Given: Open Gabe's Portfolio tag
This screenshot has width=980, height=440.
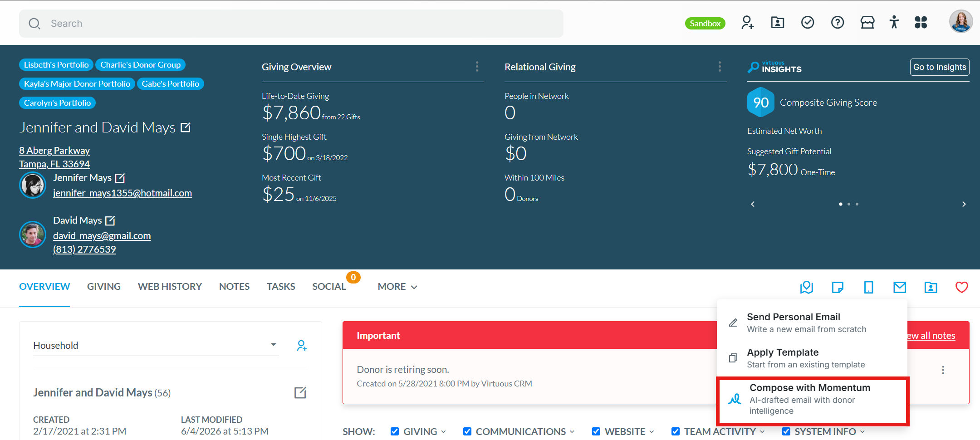Looking at the screenshot, I should pyautogui.click(x=171, y=84).
